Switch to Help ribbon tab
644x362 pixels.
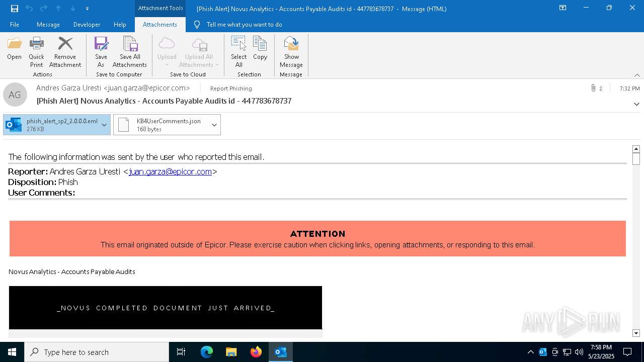point(120,25)
